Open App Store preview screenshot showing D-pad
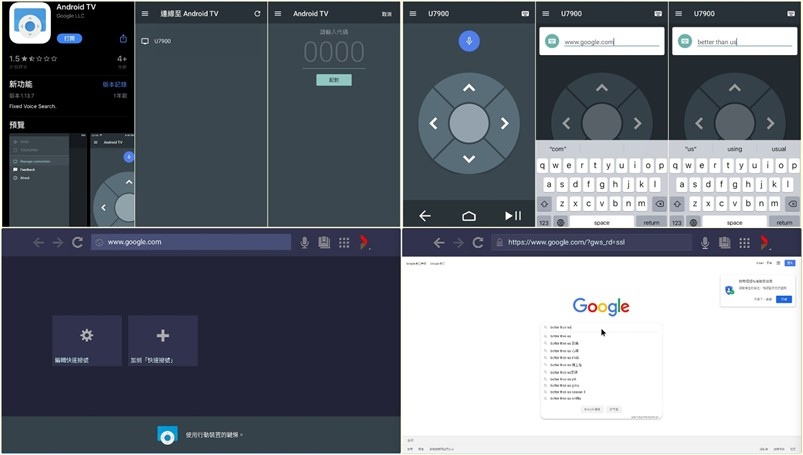 (112, 179)
